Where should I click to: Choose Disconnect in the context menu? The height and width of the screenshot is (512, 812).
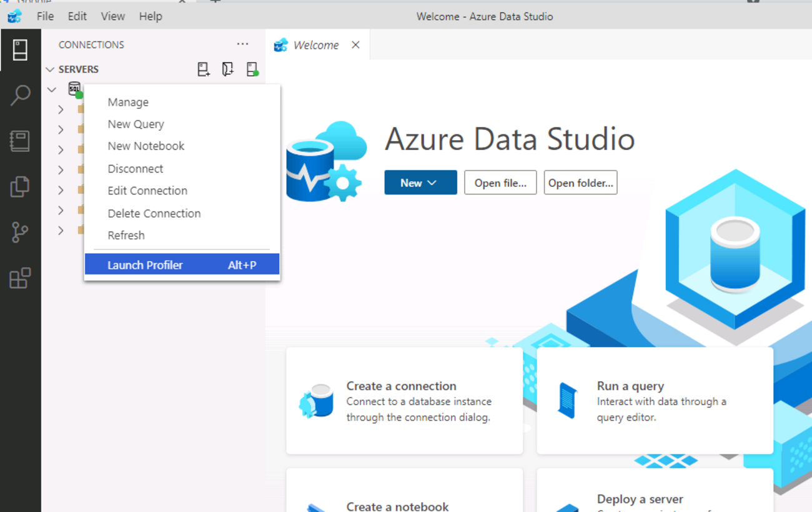click(136, 168)
